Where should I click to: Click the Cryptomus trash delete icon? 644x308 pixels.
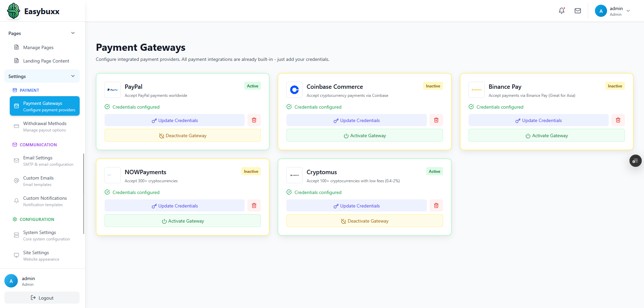click(436, 205)
